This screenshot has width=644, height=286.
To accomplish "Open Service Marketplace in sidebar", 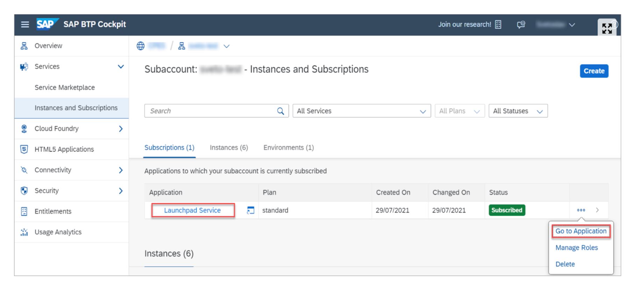I will pyautogui.click(x=65, y=88).
